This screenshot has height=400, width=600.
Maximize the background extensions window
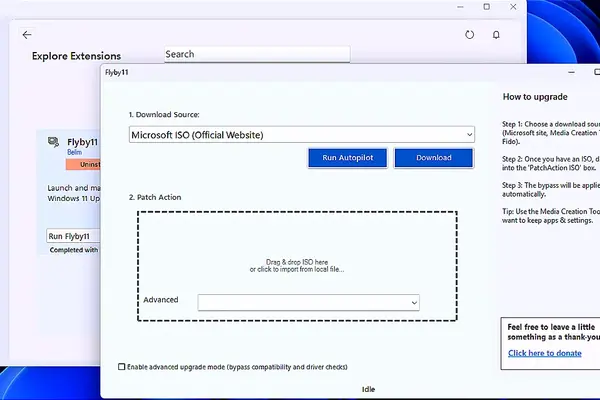[x=486, y=7]
